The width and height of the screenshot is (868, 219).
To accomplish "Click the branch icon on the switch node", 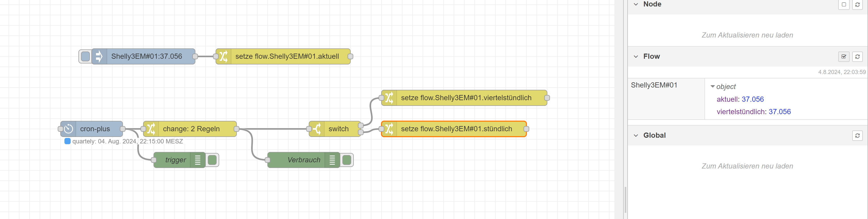I will 317,129.
